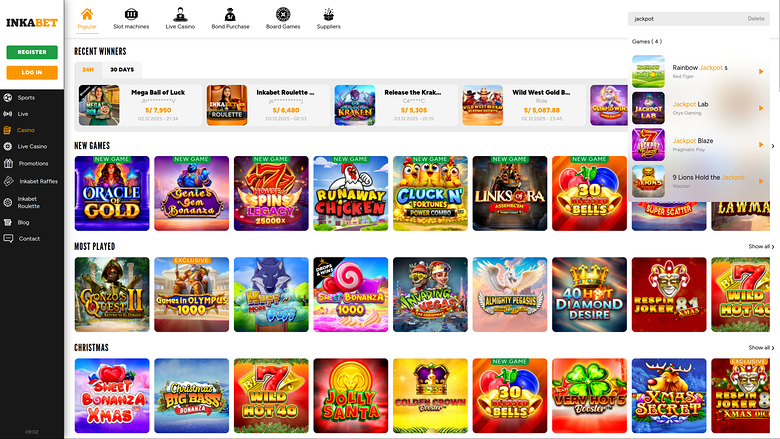This screenshot has width=780, height=439.
Task: Open the Live Casino category icon
Action: pyautogui.click(x=180, y=14)
